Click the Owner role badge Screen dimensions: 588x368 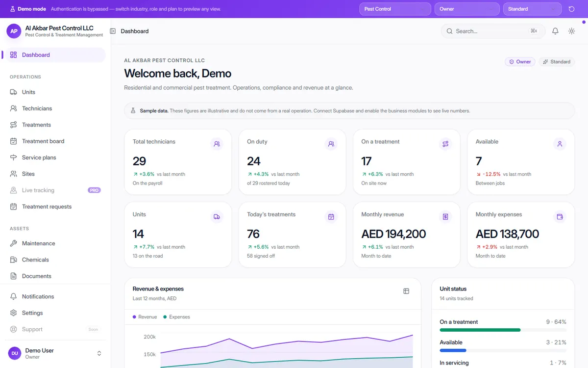520,62
